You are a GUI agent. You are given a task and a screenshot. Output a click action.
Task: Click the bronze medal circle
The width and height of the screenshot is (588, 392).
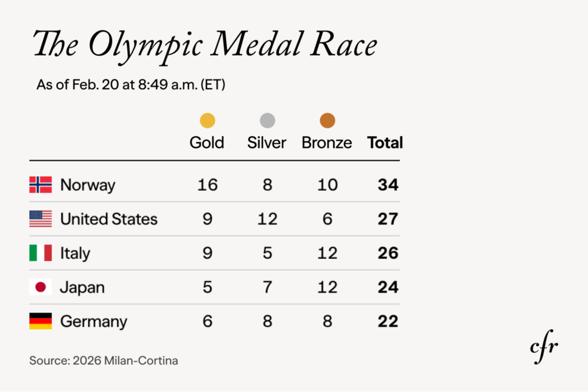point(327,120)
